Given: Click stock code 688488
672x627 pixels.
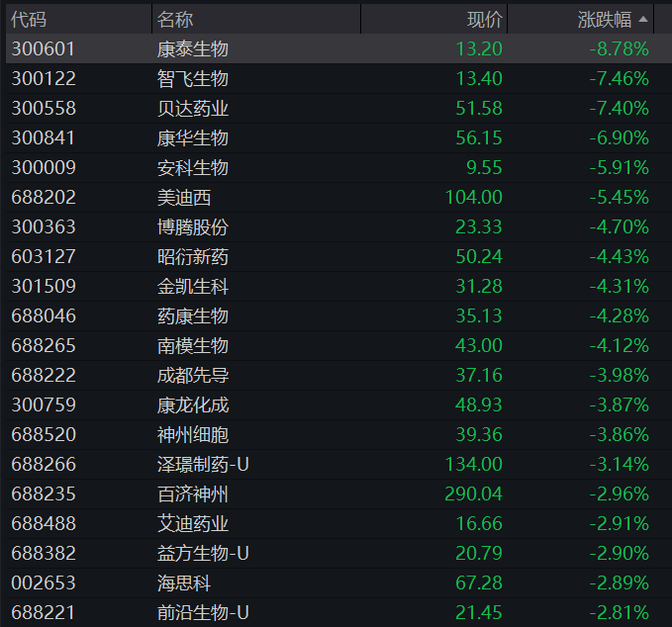Looking at the screenshot, I should tap(44, 523).
